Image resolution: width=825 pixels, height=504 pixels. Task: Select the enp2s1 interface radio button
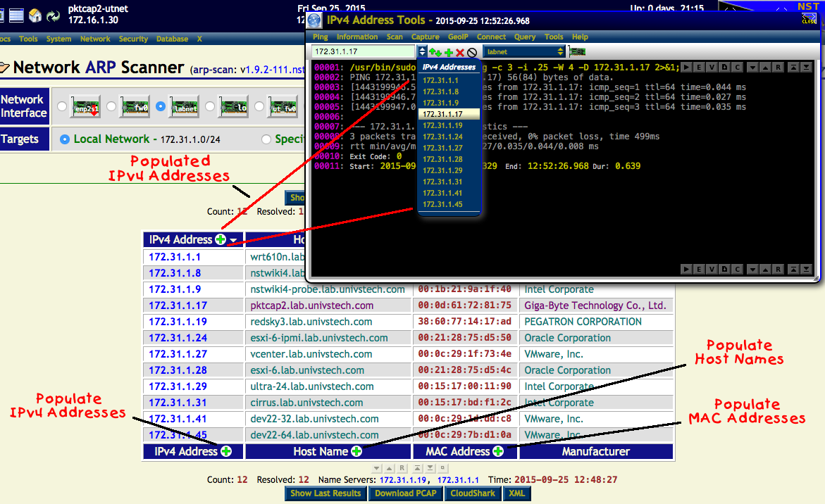click(x=62, y=107)
